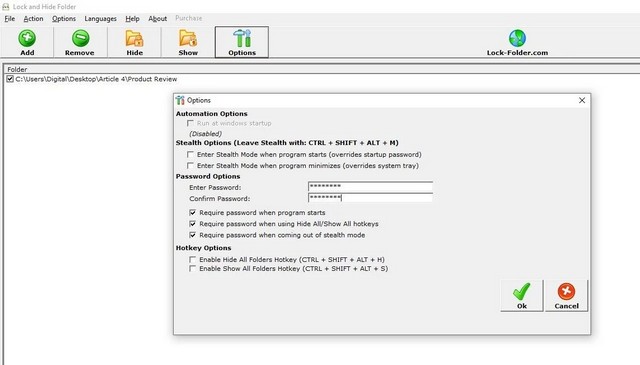The width and height of the screenshot is (640, 365).
Task: Select the Show folder toolbar icon
Action: (188, 38)
